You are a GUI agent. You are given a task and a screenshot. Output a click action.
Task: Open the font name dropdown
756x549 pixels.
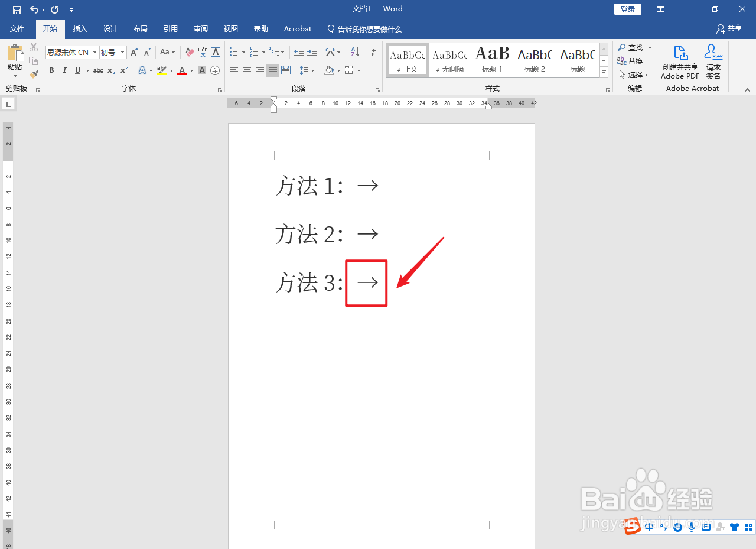[94, 52]
